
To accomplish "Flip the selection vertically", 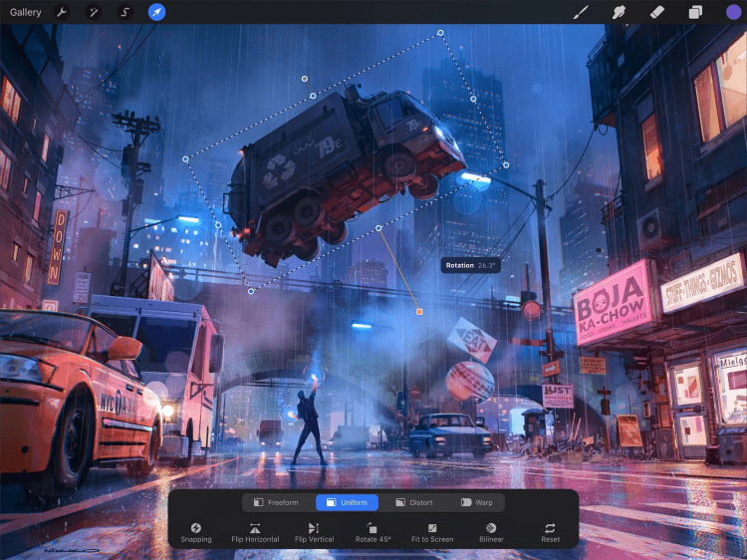I will (314, 533).
